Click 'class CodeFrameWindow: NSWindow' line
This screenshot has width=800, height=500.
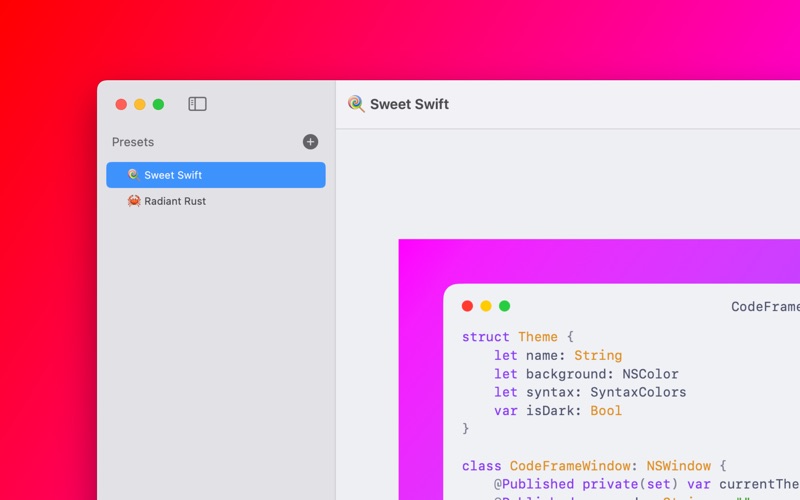594,466
